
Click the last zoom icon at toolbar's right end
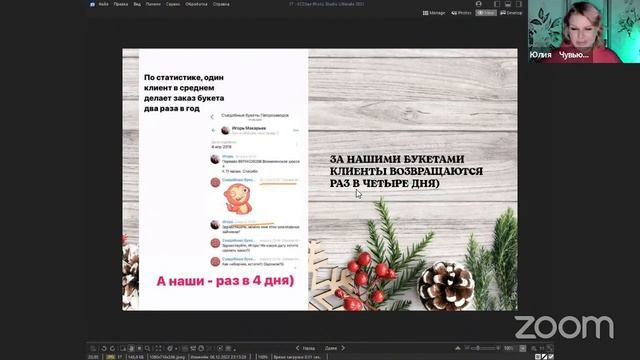[x=550, y=348]
